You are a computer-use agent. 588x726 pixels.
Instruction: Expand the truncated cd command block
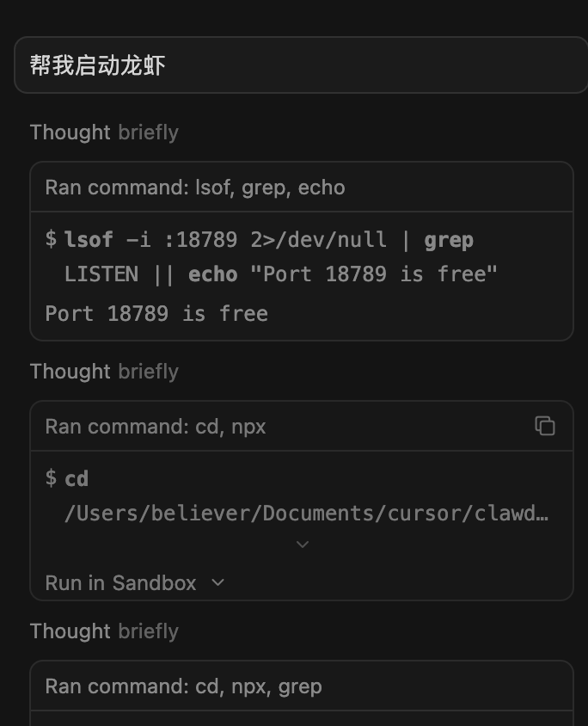tap(302, 544)
